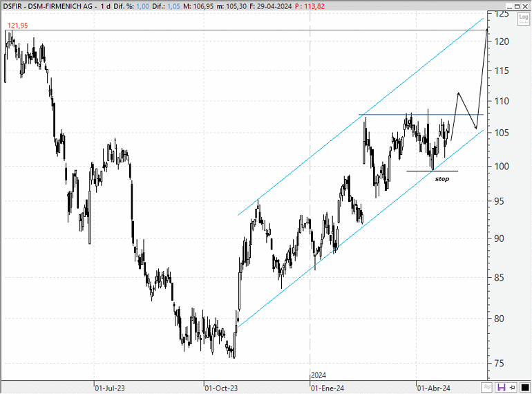Click the 01-Jul-23 date on time axis
The height and width of the screenshot is (394, 532).
pos(110,388)
